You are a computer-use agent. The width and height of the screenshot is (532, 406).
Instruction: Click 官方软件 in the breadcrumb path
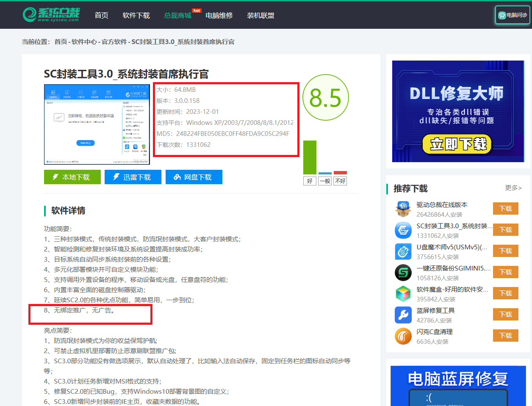pos(114,41)
